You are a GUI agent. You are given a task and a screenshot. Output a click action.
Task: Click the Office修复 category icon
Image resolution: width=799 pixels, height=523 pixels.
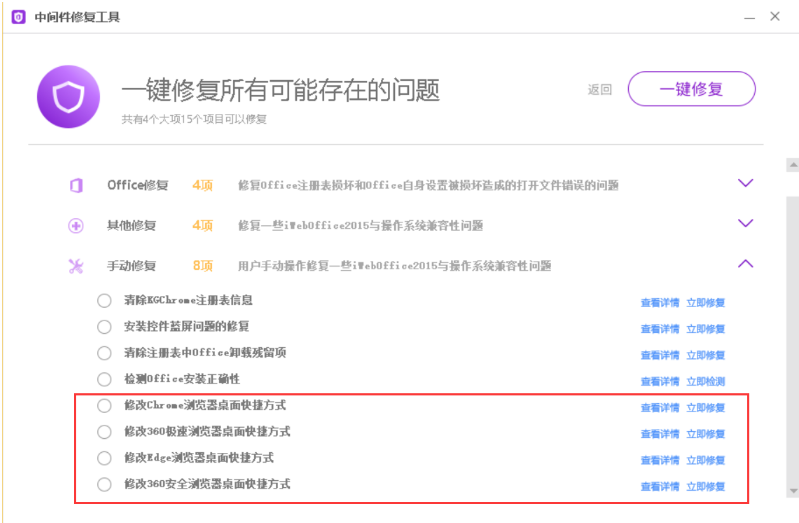coord(76,185)
